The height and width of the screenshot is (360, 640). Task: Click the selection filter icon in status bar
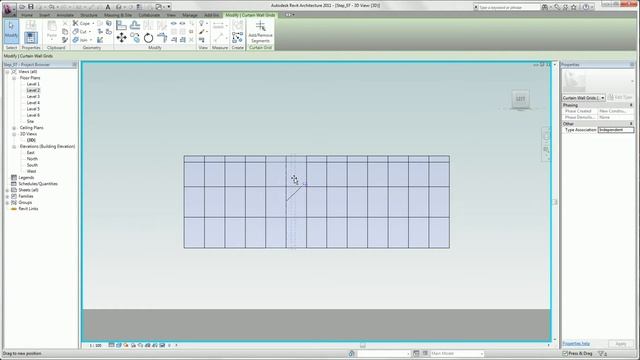point(602,353)
